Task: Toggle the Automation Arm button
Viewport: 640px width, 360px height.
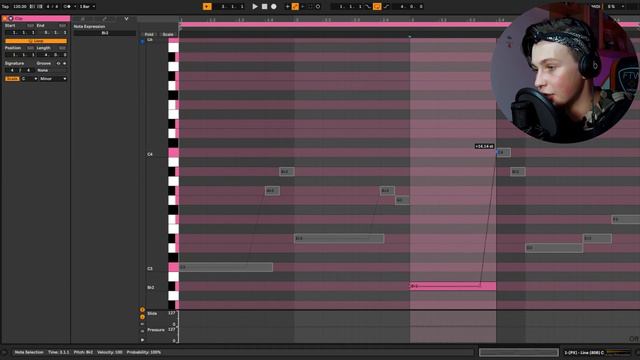Action: click(x=295, y=7)
